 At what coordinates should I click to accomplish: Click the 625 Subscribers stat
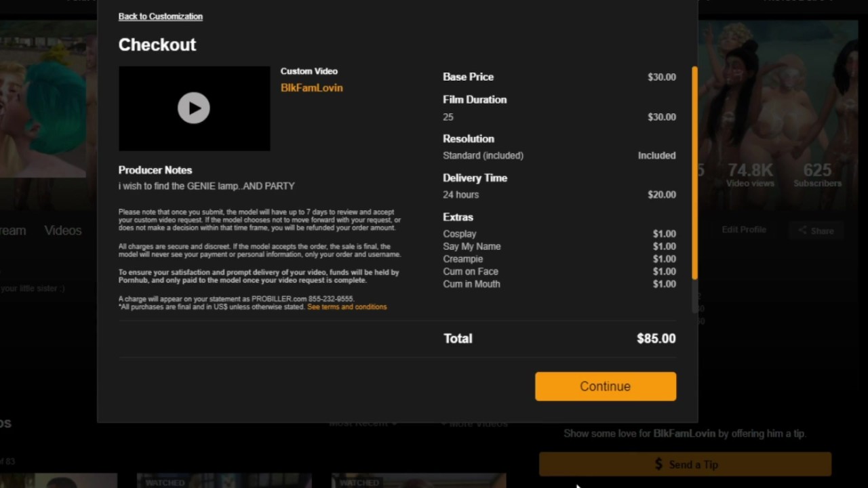click(x=818, y=175)
